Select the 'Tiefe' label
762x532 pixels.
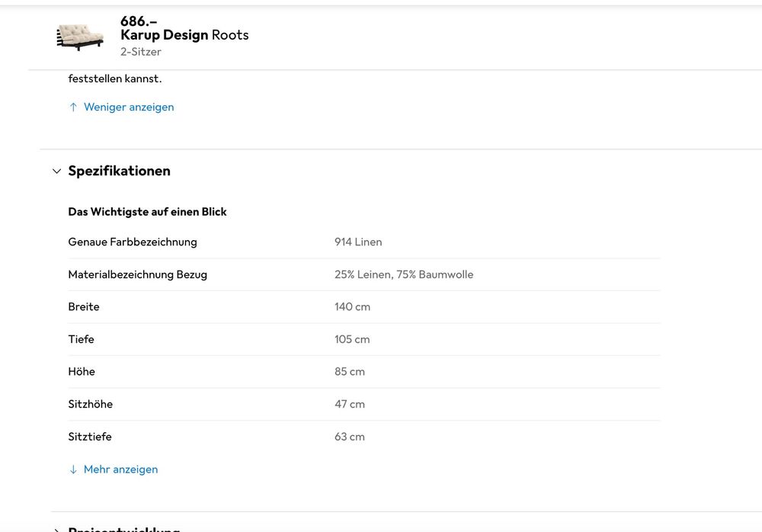[82, 339]
